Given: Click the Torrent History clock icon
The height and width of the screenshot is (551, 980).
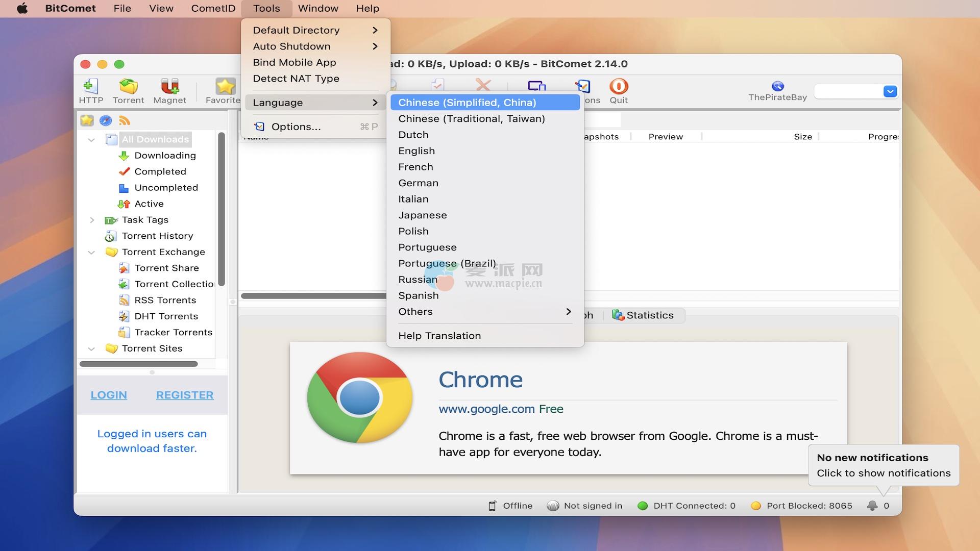Looking at the screenshot, I should [111, 236].
